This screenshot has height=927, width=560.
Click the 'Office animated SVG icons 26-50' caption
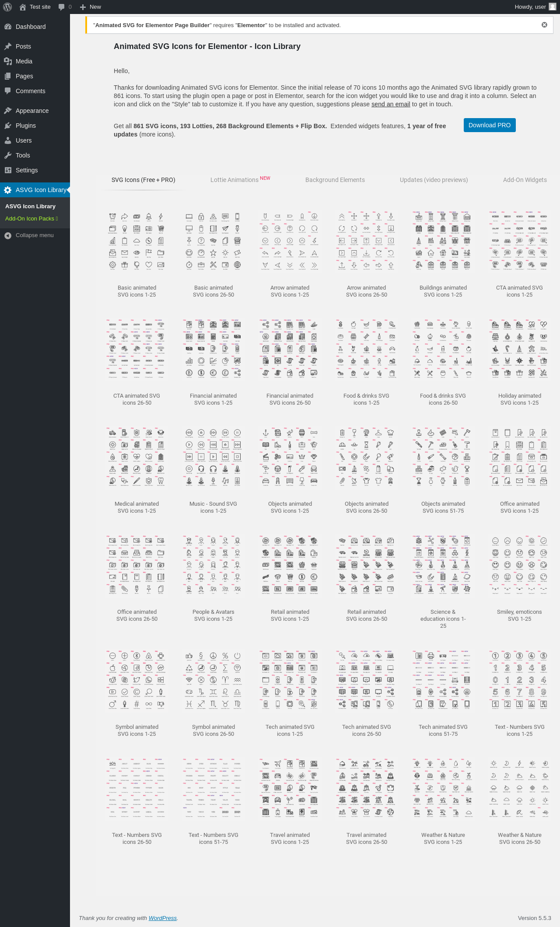pyautogui.click(x=137, y=616)
